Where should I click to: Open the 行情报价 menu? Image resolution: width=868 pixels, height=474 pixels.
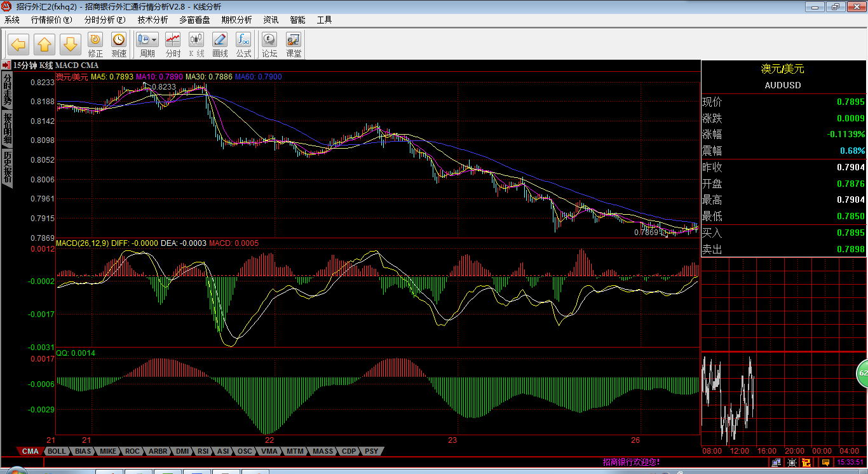click(51, 20)
